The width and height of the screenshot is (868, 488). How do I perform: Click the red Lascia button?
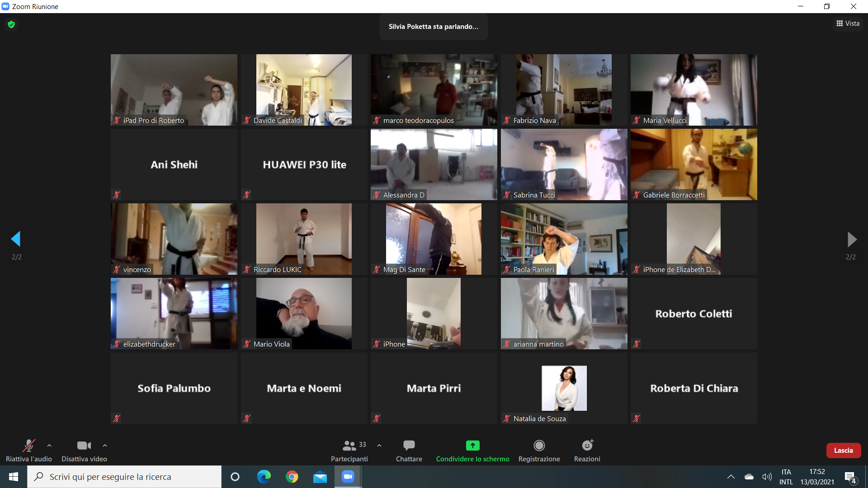(x=843, y=450)
